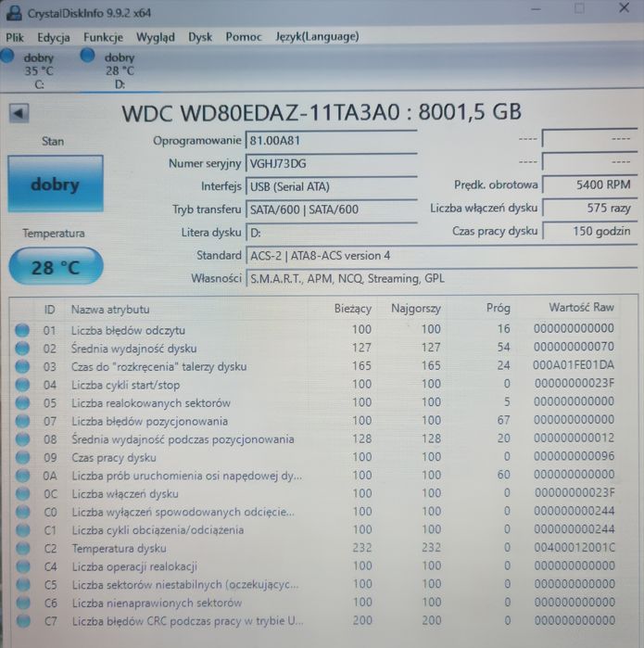
Task: Open the Wygląd menu
Action: point(156,38)
